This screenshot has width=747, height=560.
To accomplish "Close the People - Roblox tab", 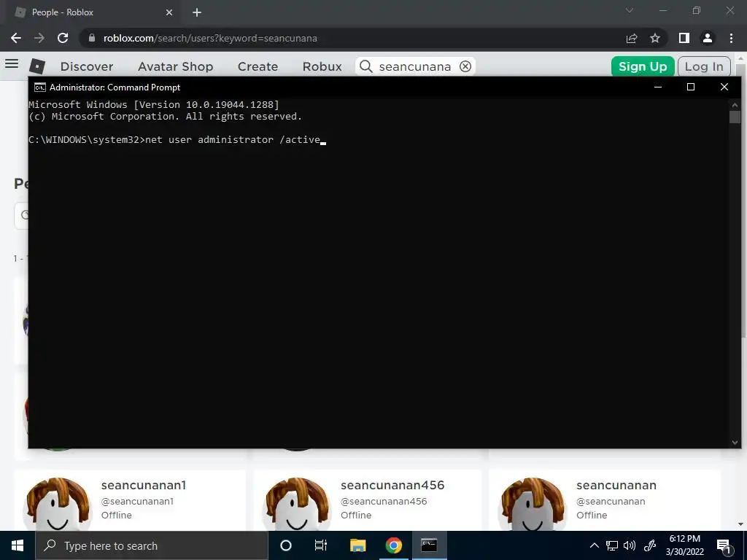I will (169, 12).
